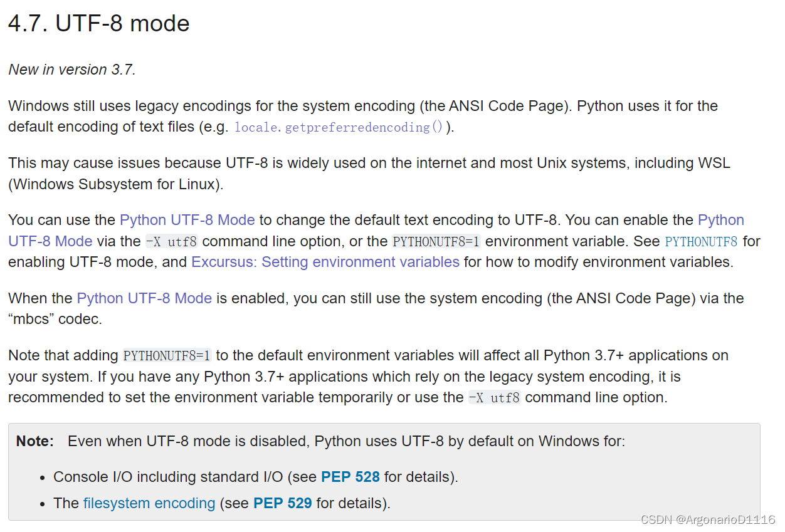Open the locale.getpreferredencoding() reference link
This screenshot has height=532, width=785.
click(x=339, y=127)
